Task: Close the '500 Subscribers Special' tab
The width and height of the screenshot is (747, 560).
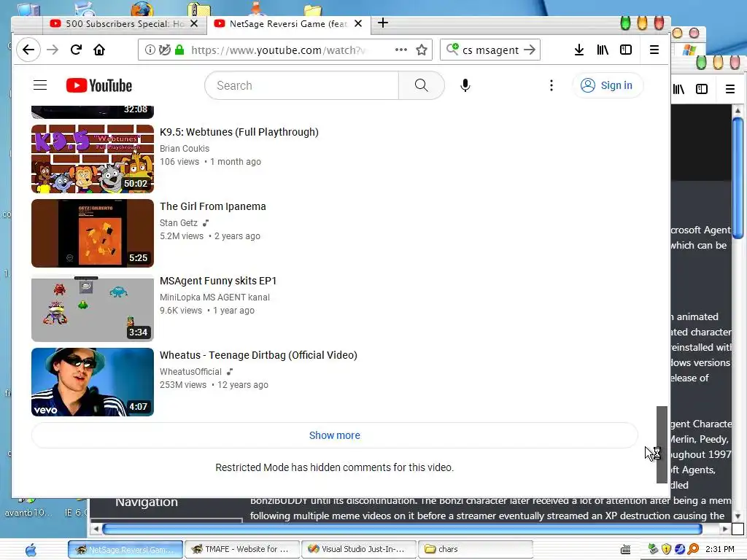Action: (x=194, y=23)
